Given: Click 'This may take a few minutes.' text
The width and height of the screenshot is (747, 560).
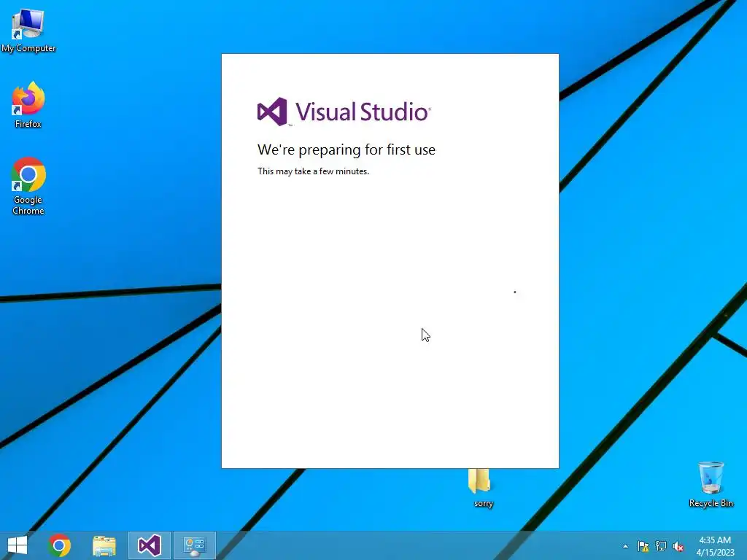Looking at the screenshot, I should click(x=314, y=171).
